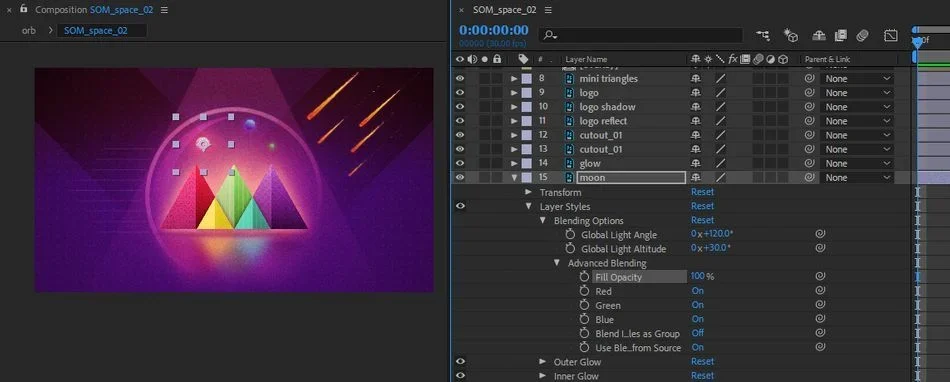Image resolution: width=950 pixels, height=382 pixels.
Task: Click the parent pick whip for logo layer
Action: 809,93
